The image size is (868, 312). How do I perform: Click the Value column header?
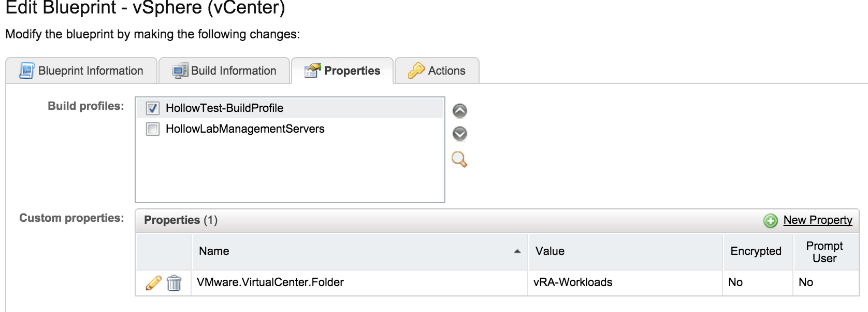(x=550, y=251)
